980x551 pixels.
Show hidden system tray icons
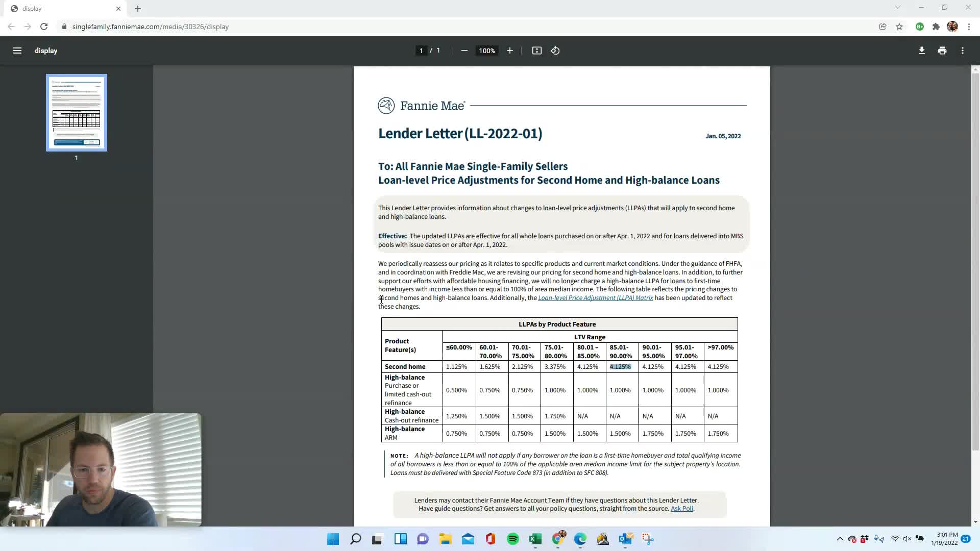coord(840,539)
